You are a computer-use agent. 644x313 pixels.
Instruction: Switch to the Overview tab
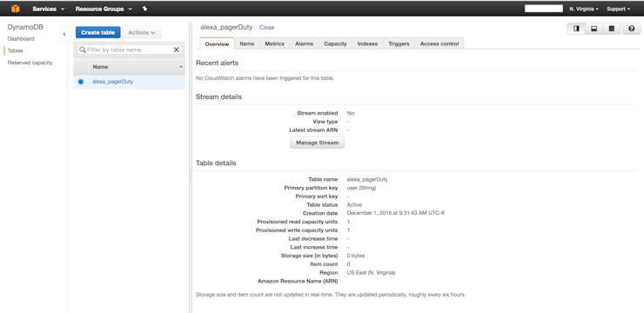click(217, 43)
